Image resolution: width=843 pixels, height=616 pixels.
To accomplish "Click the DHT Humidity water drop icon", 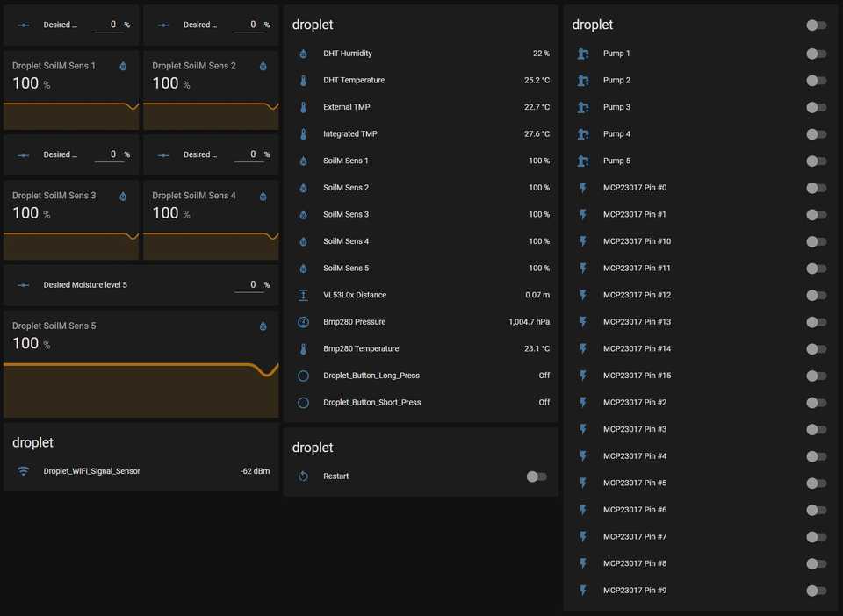I will click(x=303, y=54).
